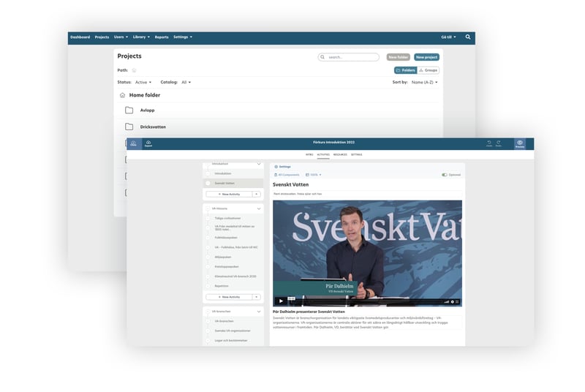Open Sort by Name (A-Z) dropdown
585x392 pixels.
(x=425, y=82)
